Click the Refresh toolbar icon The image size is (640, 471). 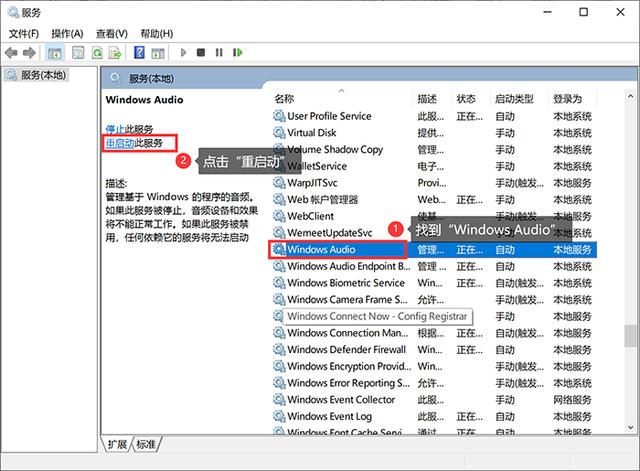click(99, 52)
